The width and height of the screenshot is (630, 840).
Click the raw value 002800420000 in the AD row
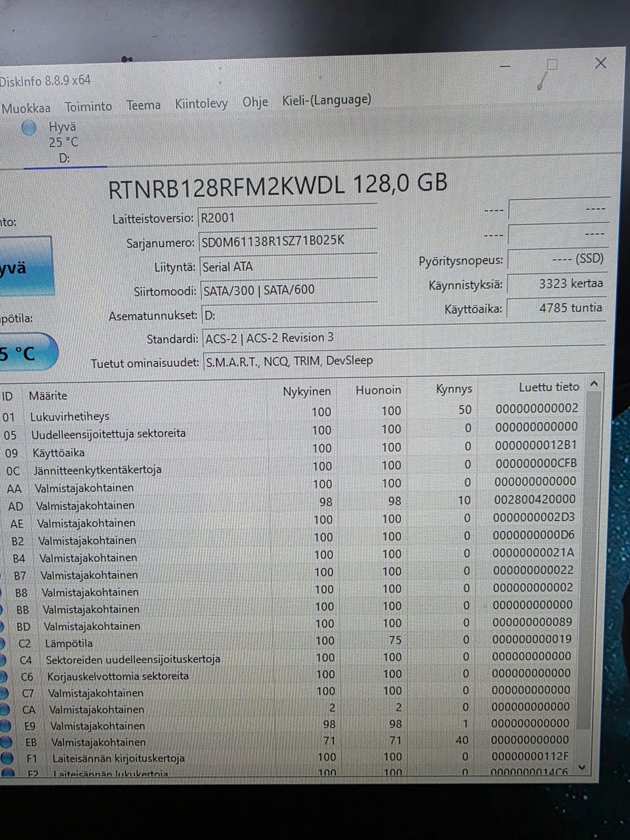535,499
